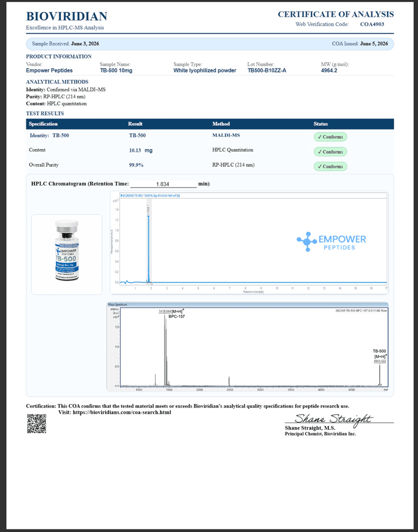This screenshot has width=418, height=532.
Task: Click the 'Principal Chemist, Bioviridian Inc.' title
Action: coord(320,434)
